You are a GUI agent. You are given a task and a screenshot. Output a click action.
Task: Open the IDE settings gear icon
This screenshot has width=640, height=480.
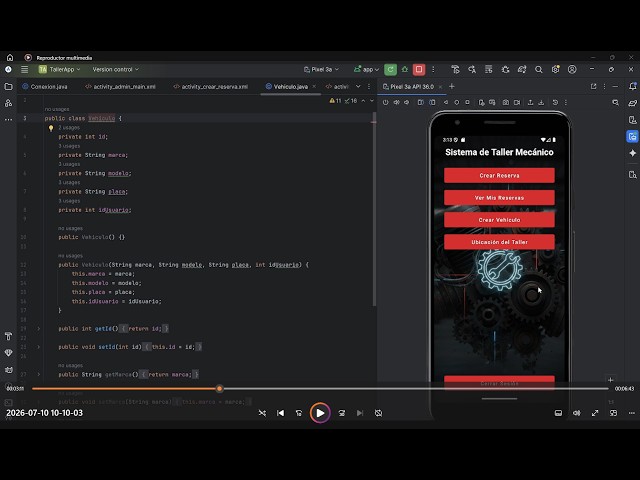tap(556, 69)
